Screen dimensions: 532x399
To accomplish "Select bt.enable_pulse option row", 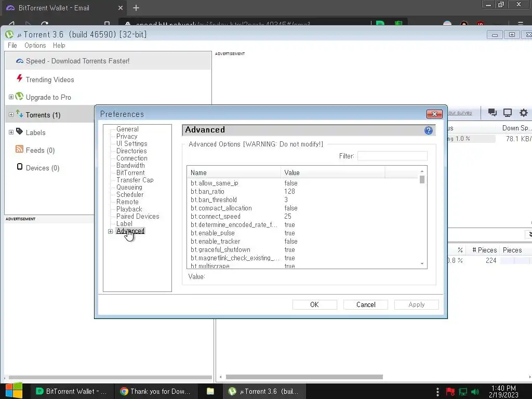I will (x=303, y=233).
